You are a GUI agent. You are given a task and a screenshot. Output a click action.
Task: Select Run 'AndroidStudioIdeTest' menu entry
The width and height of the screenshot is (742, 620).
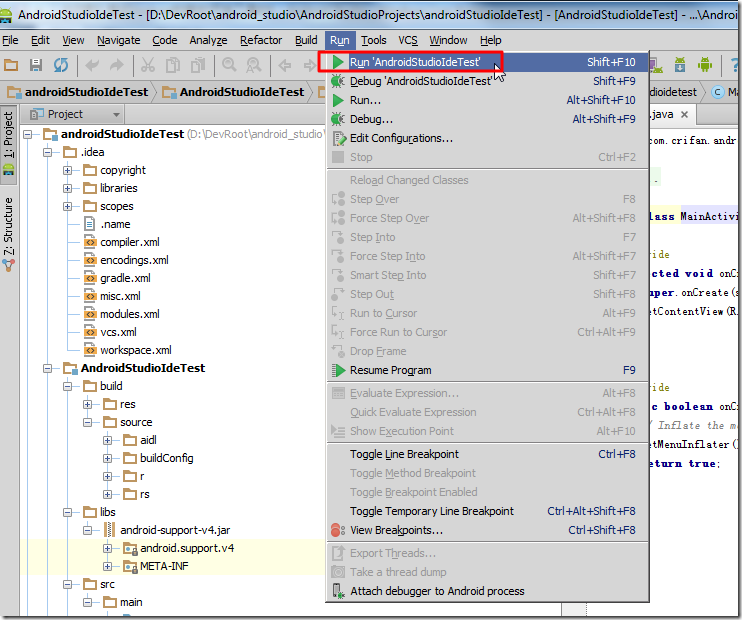click(487, 62)
